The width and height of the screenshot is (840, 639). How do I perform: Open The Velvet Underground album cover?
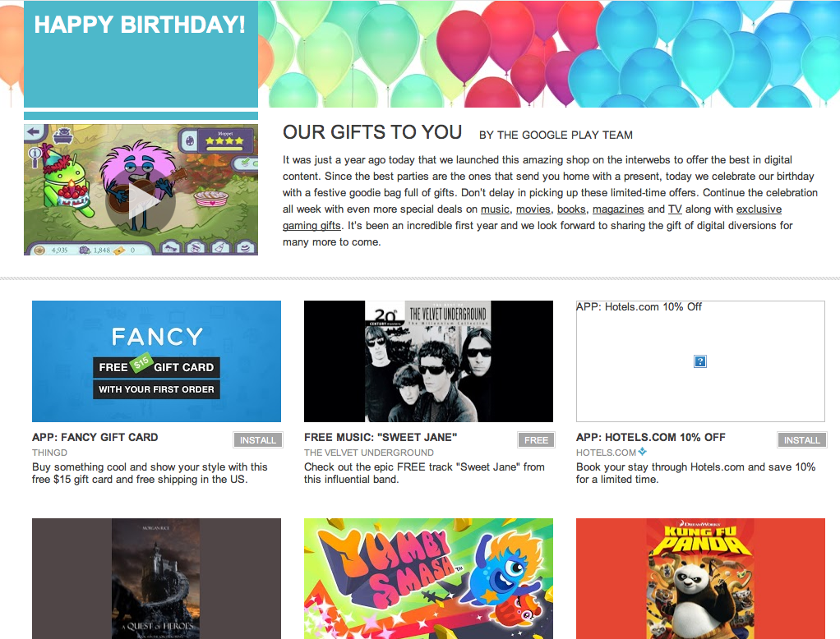click(428, 361)
